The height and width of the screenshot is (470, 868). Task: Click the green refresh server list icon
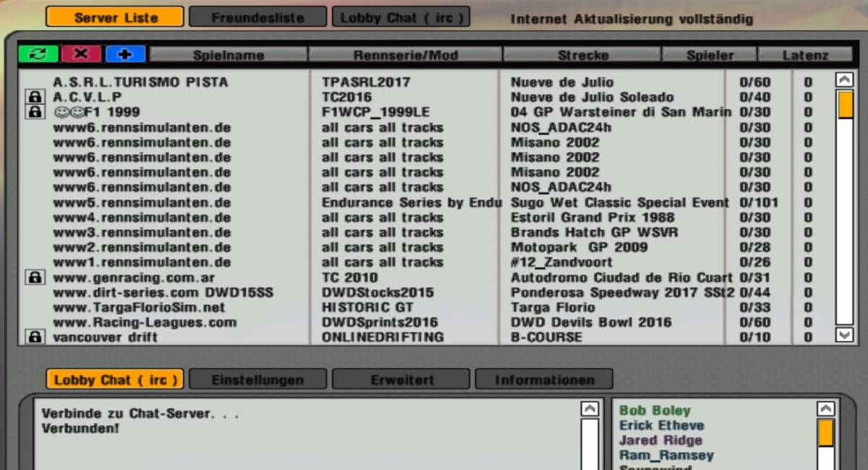click(38, 54)
